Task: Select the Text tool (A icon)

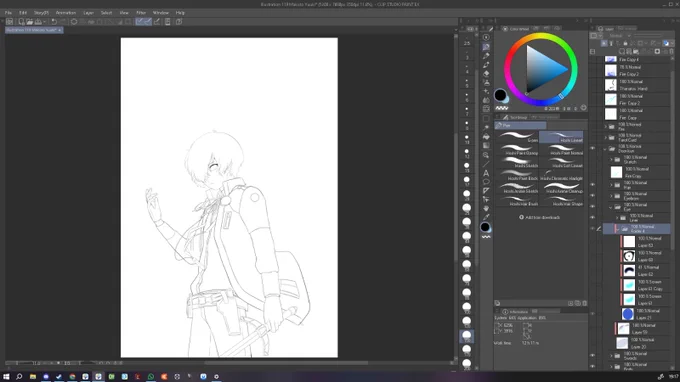Action: [x=486, y=173]
